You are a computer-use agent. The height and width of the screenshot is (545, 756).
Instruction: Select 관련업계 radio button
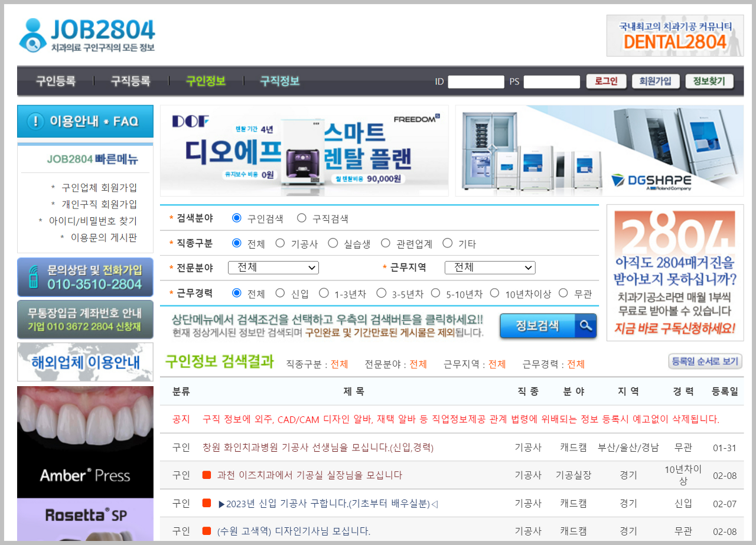coord(386,243)
